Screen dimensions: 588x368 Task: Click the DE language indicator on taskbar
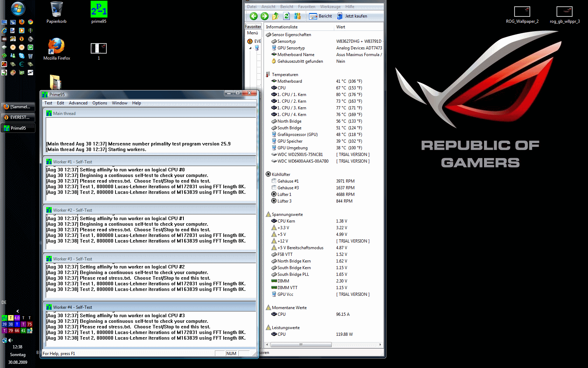[4, 302]
